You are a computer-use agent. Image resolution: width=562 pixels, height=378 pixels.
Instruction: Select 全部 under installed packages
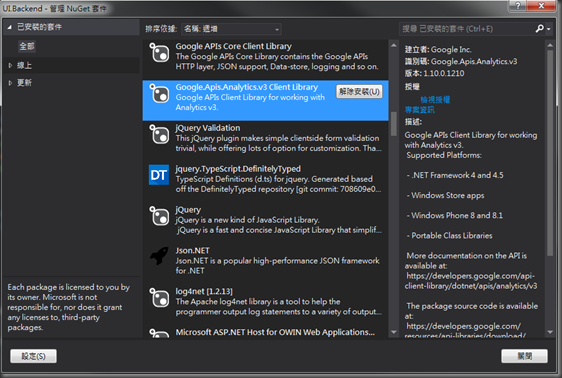tap(27, 46)
